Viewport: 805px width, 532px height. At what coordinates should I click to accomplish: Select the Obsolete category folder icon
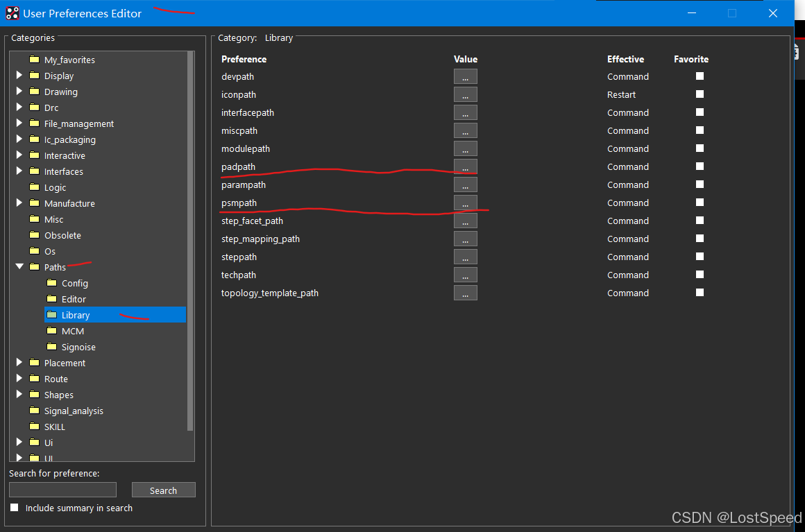35,235
